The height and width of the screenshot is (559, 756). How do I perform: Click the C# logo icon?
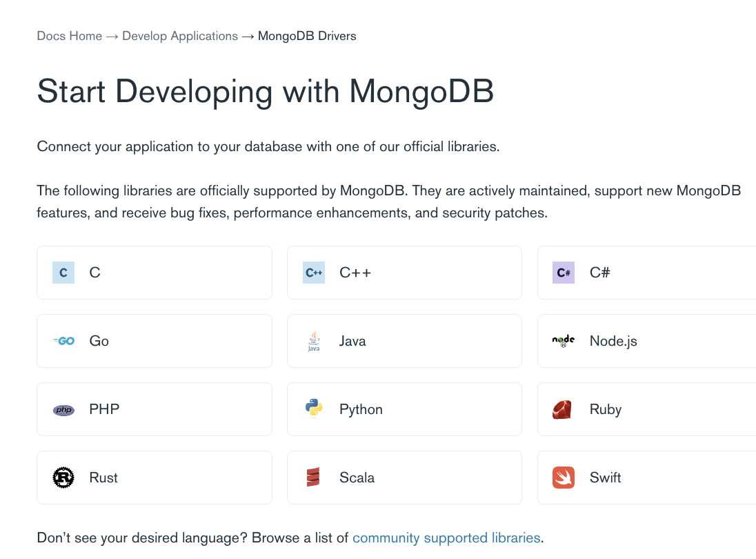pyautogui.click(x=563, y=273)
